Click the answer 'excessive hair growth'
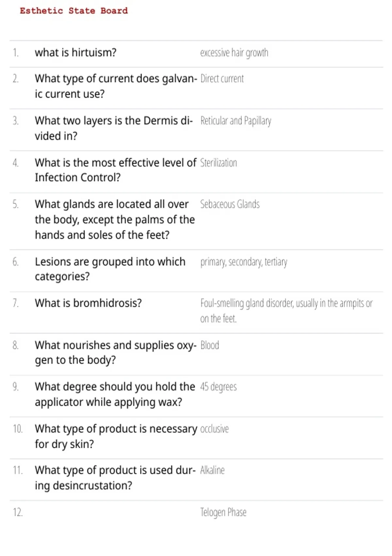This screenshot has height=556, width=392. 234,53
